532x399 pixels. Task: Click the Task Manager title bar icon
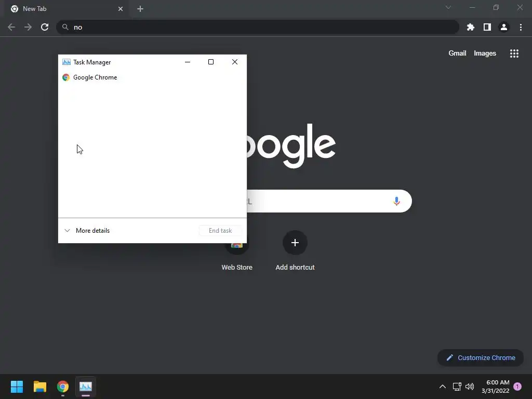click(66, 62)
